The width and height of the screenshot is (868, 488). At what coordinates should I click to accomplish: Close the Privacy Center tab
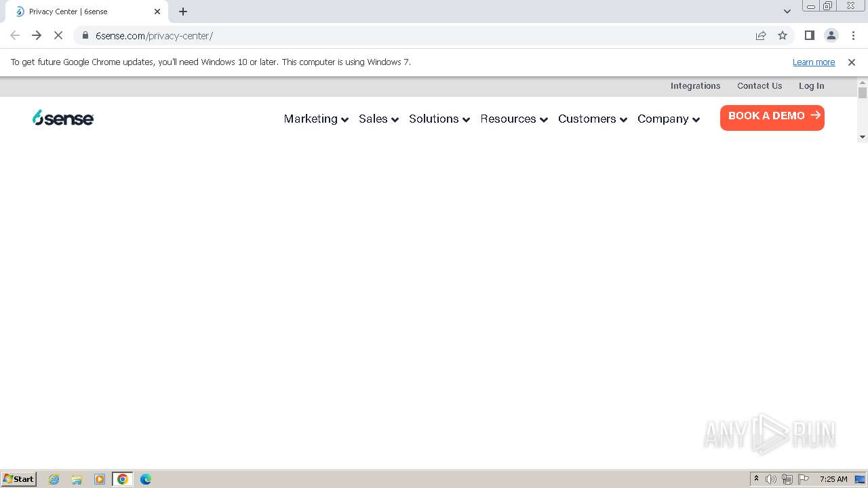click(157, 12)
